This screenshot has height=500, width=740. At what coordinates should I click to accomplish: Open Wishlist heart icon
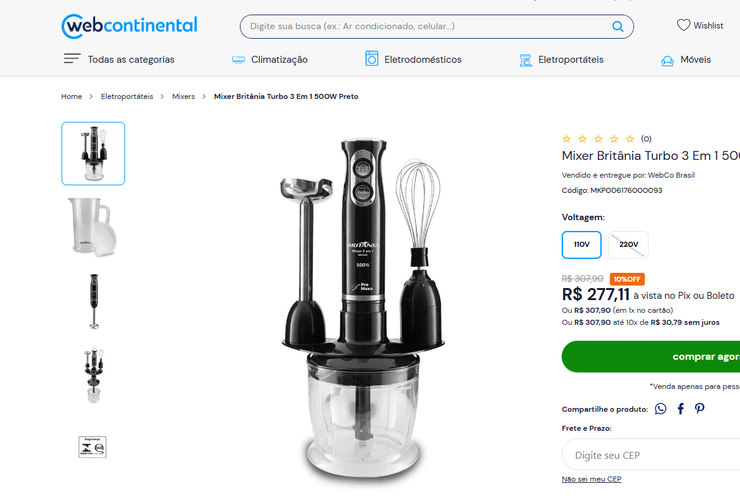pos(683,25)
